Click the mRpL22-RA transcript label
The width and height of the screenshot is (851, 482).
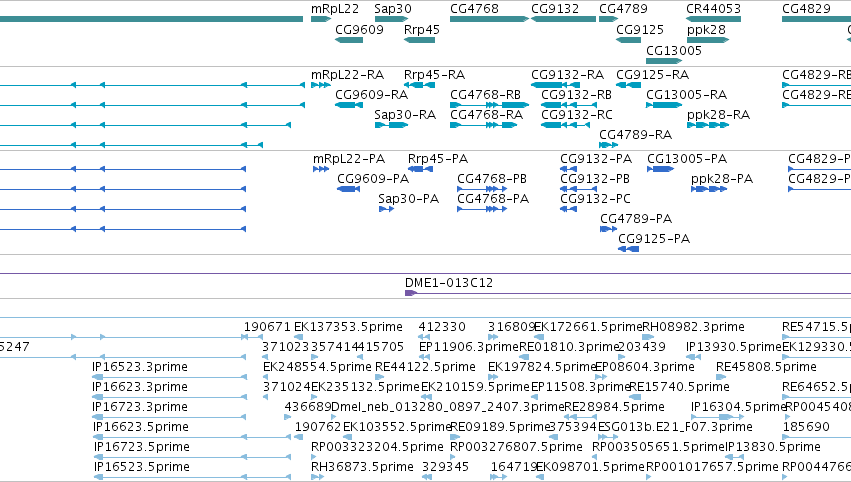click(x=347, y=74)
